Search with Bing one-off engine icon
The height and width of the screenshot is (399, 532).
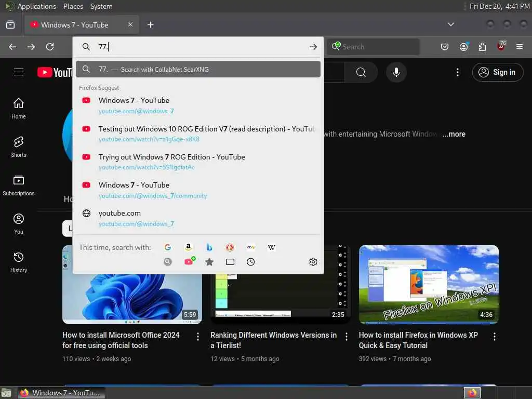tap(209, 247)
